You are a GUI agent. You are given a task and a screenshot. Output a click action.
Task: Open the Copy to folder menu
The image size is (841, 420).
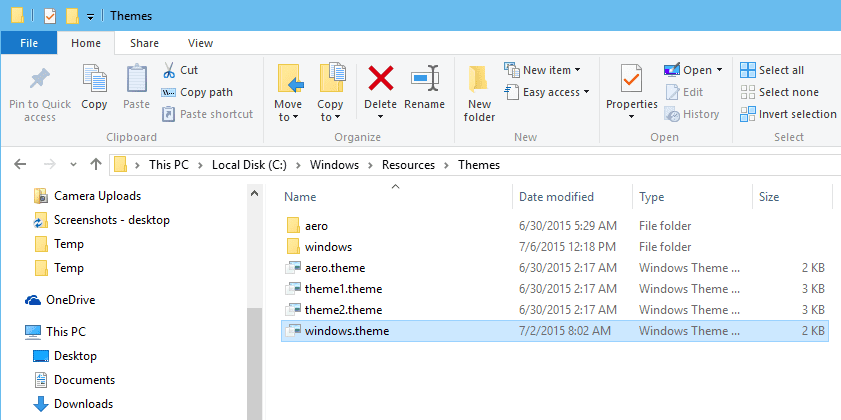(x=330, y=93)
